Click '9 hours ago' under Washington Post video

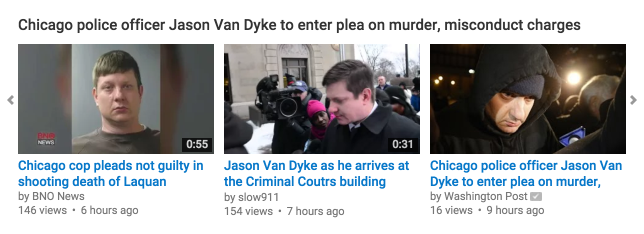pyautogui.click(x=515, y=210)
